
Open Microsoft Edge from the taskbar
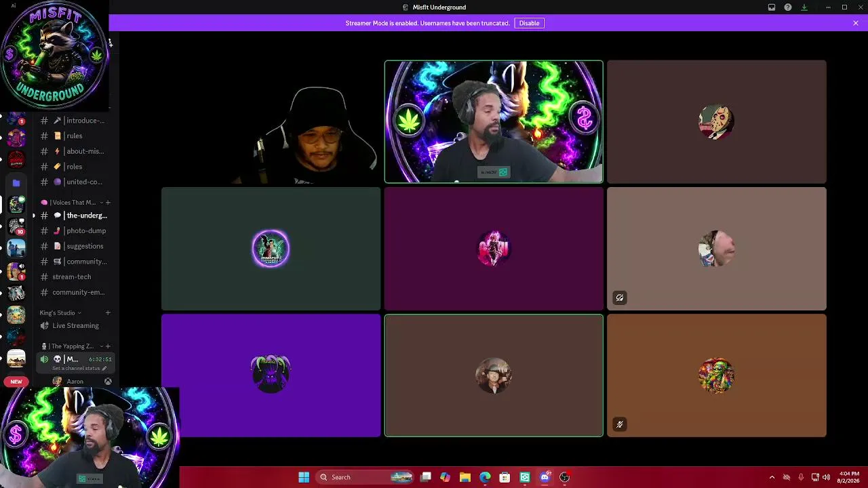pos(485,477)
